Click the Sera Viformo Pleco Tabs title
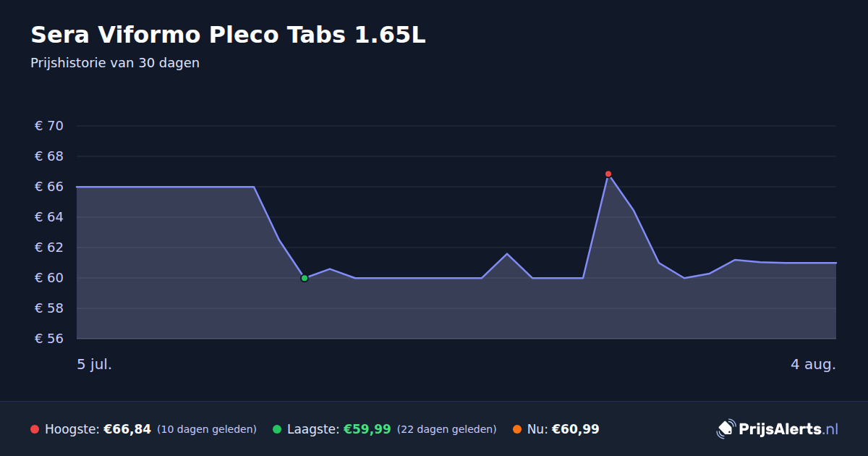Image resolution: width=868 pixels, height=456 pixels. [228, 35]
